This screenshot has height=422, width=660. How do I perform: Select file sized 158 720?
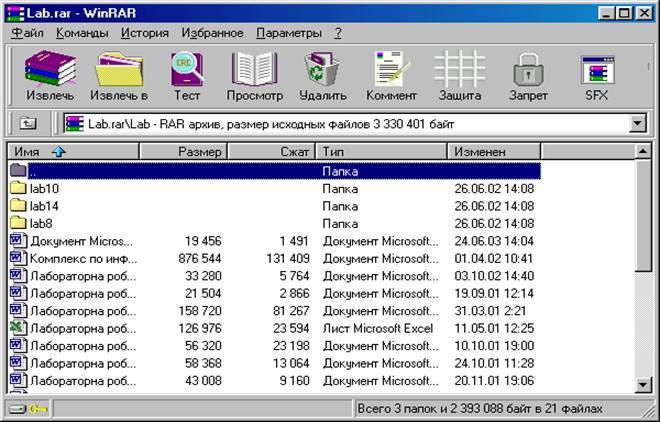(x=200, y=311)
